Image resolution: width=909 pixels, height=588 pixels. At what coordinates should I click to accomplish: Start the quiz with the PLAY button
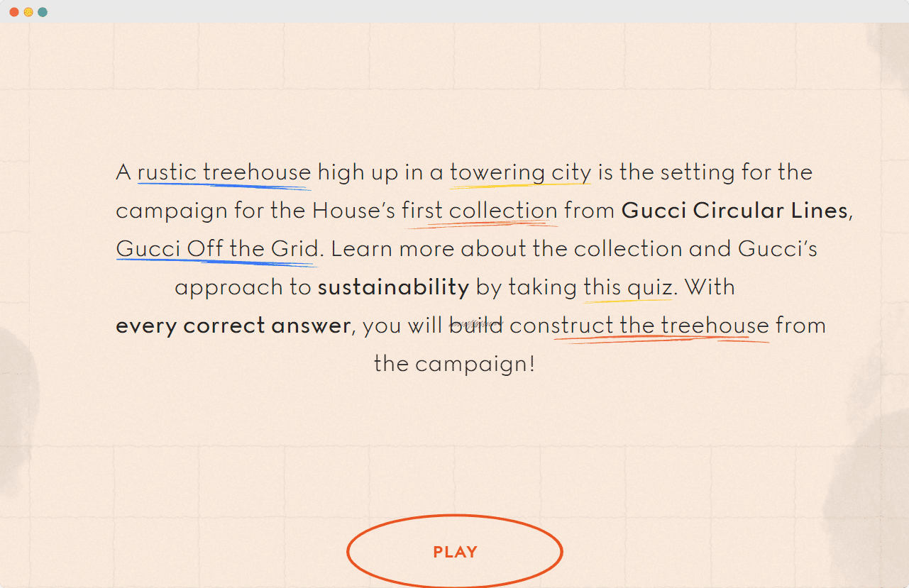pyautogui.click(x=455, y=552)
